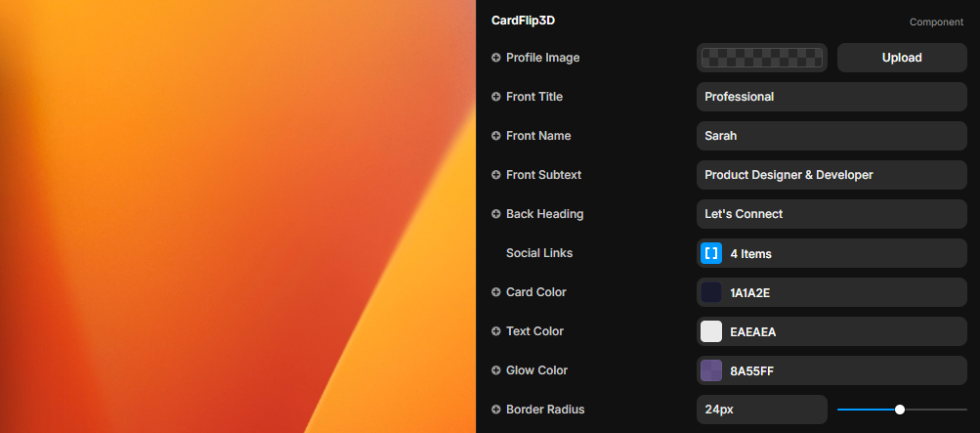Open the Text Color white swatch
The image size is (980, 433).
[711, 331]
